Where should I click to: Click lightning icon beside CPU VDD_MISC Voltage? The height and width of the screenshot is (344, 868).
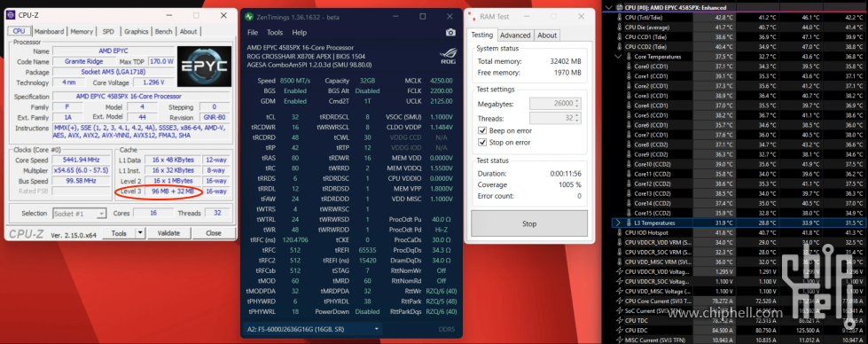pos(620,292)
